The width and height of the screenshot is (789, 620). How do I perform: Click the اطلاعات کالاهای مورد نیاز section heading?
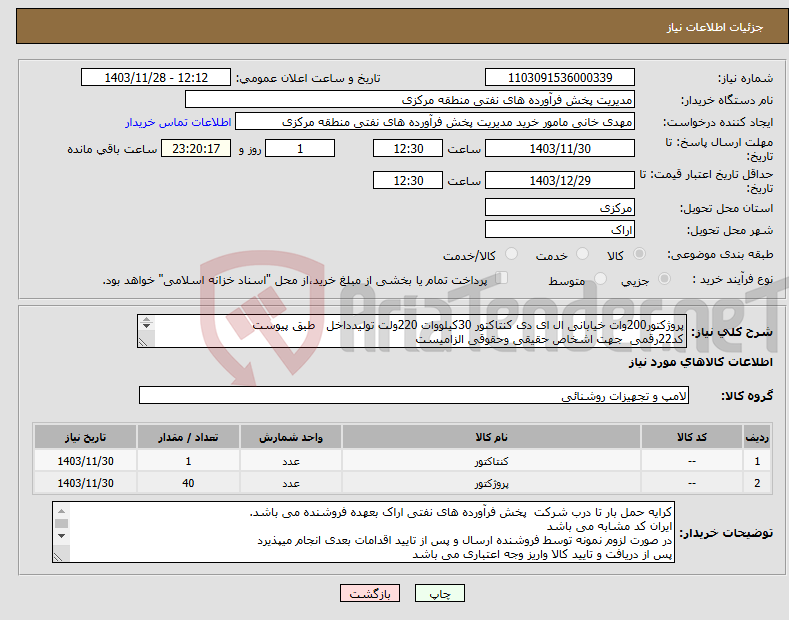pos(700,362)
